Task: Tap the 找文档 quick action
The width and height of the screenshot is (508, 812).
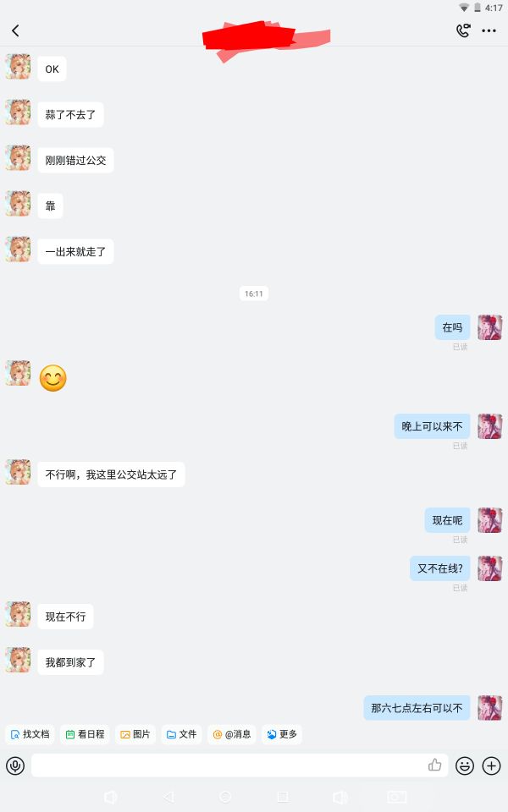Action: point(30,734)
